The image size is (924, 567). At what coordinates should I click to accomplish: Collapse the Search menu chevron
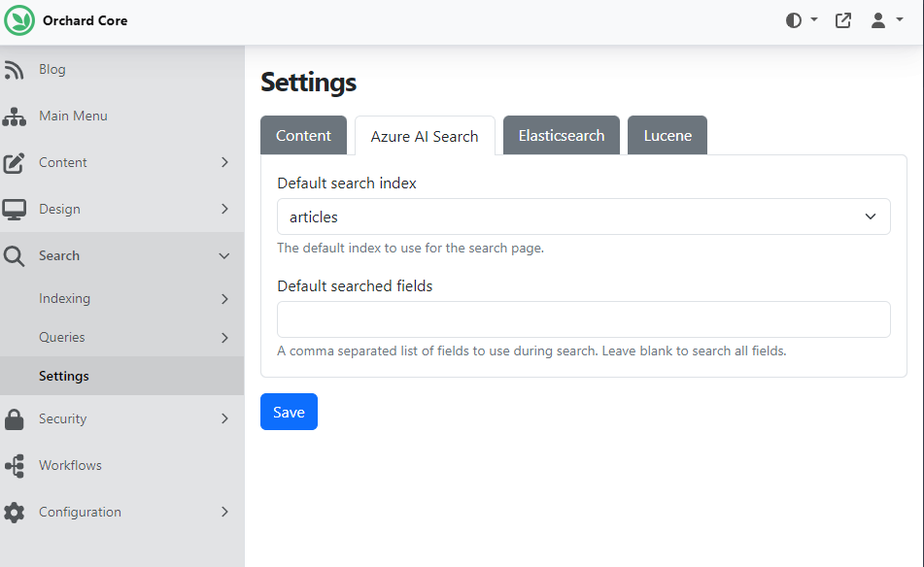224,255
